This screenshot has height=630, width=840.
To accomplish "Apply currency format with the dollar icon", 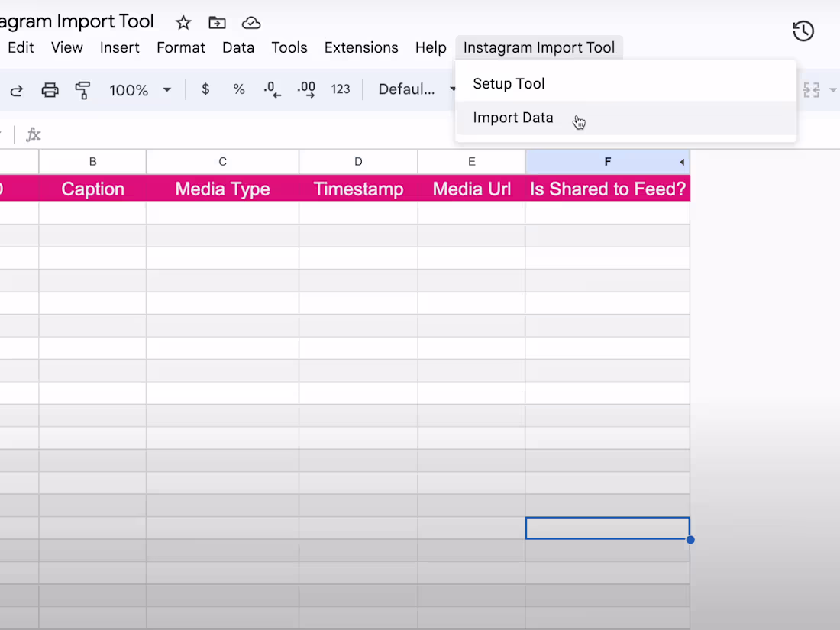I will [205, 89].
